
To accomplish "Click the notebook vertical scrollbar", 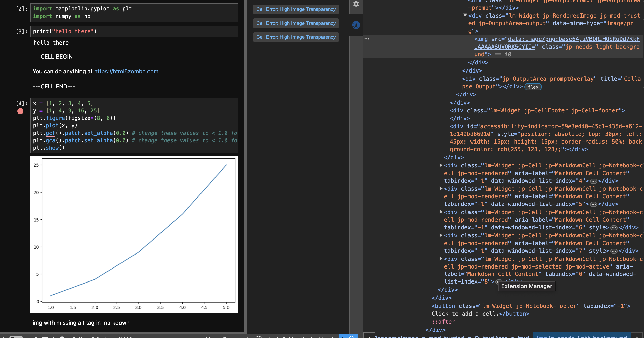I will (246, 166).
